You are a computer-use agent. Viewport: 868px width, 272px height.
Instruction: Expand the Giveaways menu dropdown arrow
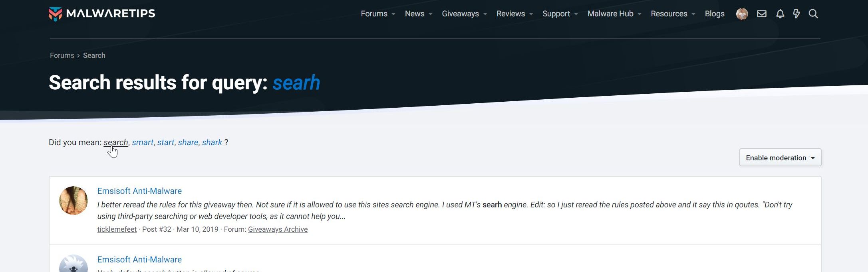point(485,14)
